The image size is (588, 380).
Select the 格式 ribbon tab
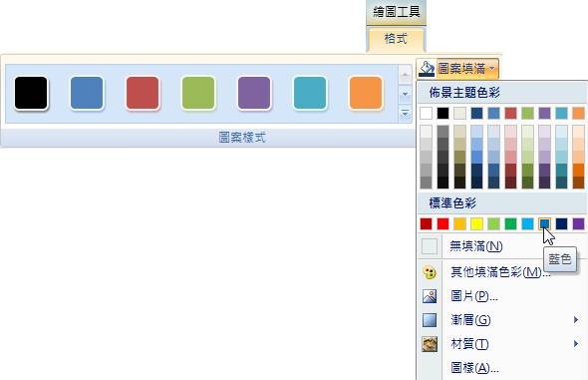(x=396, y=39)
